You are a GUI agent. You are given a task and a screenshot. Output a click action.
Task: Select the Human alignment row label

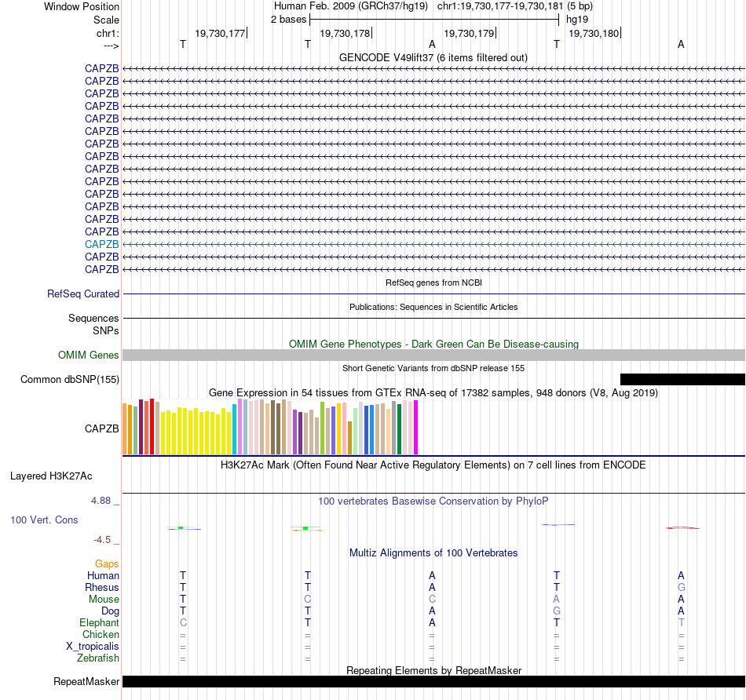pyautogui.click(x=103, y=576)
